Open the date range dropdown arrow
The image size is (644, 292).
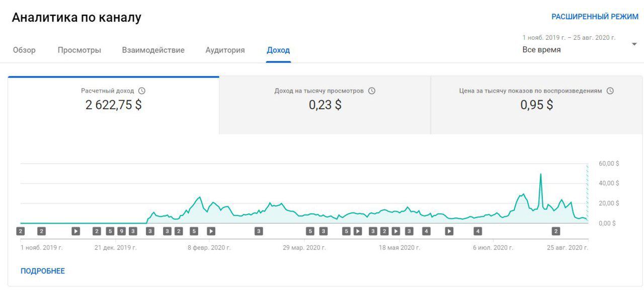(634, 44)
